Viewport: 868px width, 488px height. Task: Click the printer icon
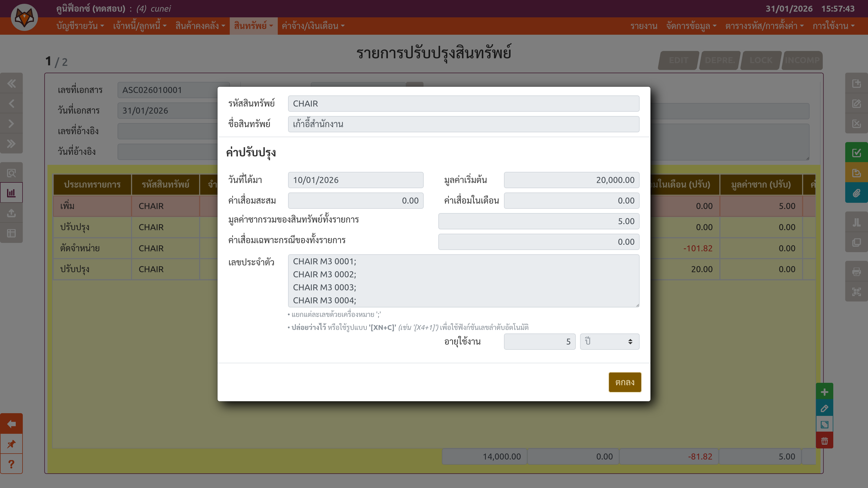pyautogui.click(x=856, y=271)
